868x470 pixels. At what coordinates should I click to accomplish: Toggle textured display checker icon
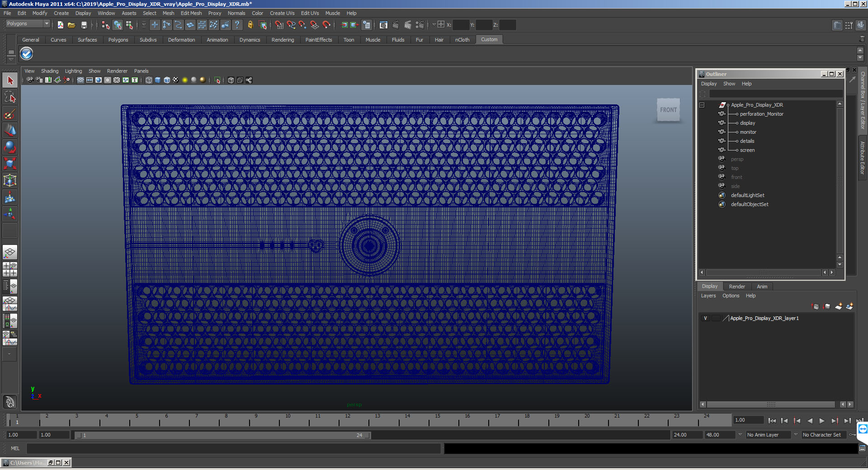[176, 80]
